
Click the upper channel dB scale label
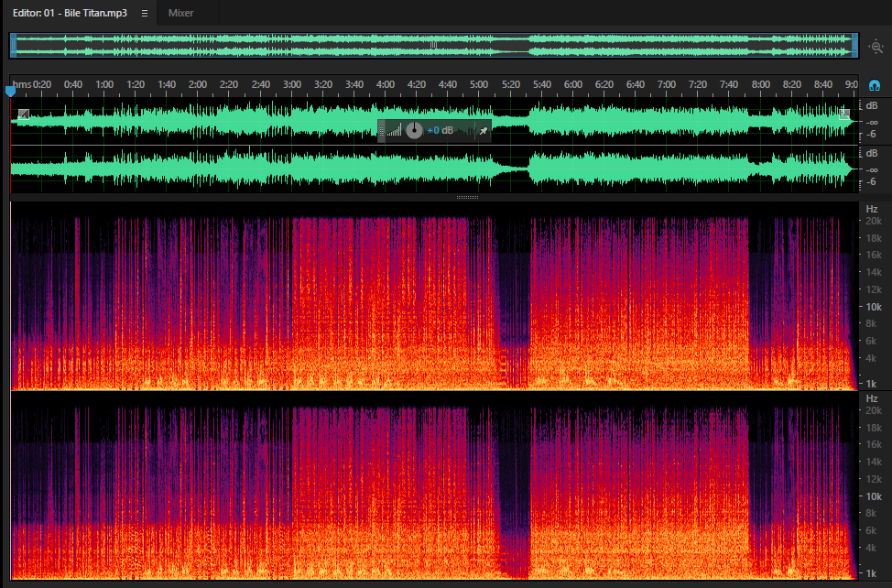872,105
